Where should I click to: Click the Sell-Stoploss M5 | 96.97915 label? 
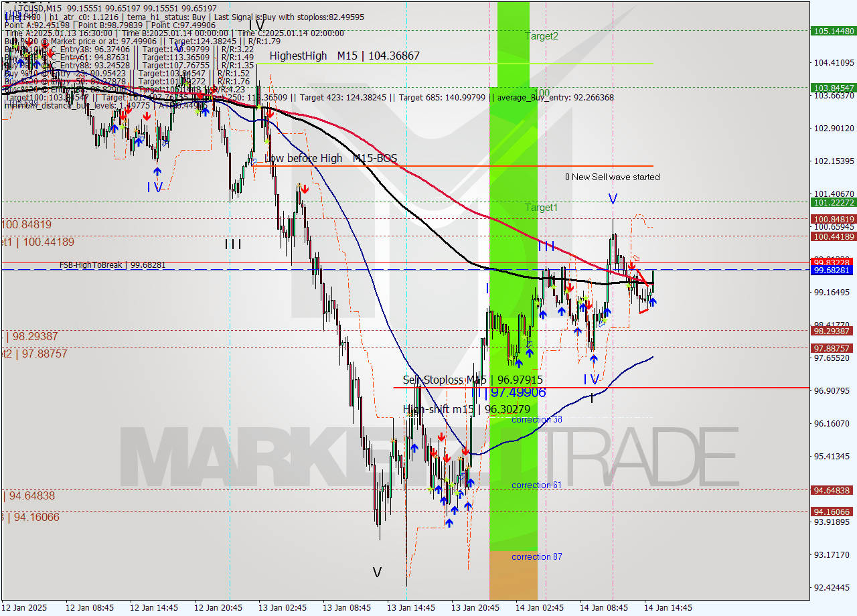point(473,380)
